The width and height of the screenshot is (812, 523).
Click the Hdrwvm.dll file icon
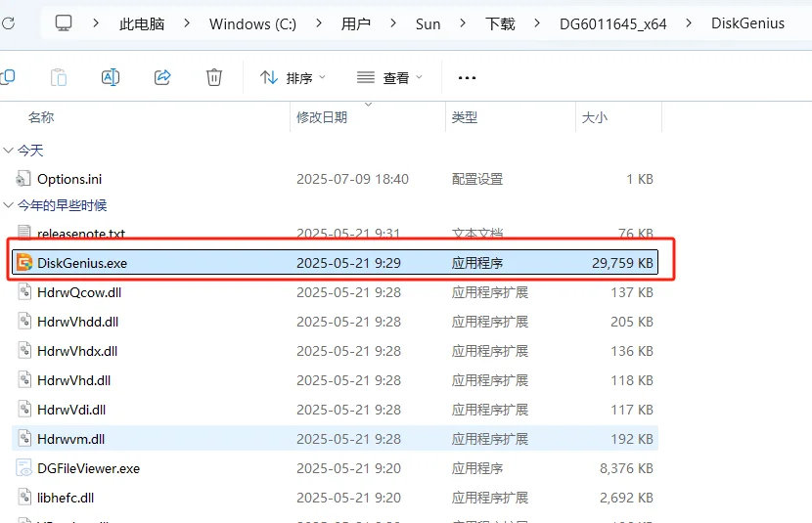pos(24,439)
